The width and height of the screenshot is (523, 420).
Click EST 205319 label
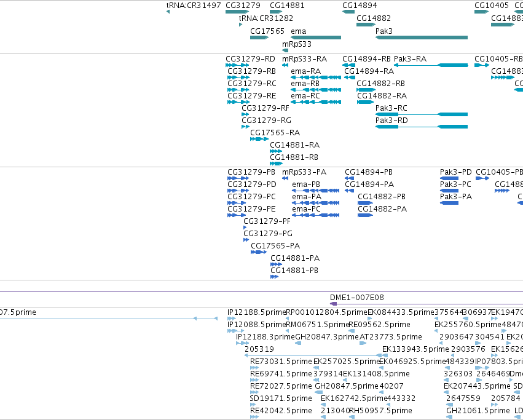click(259, 349)
